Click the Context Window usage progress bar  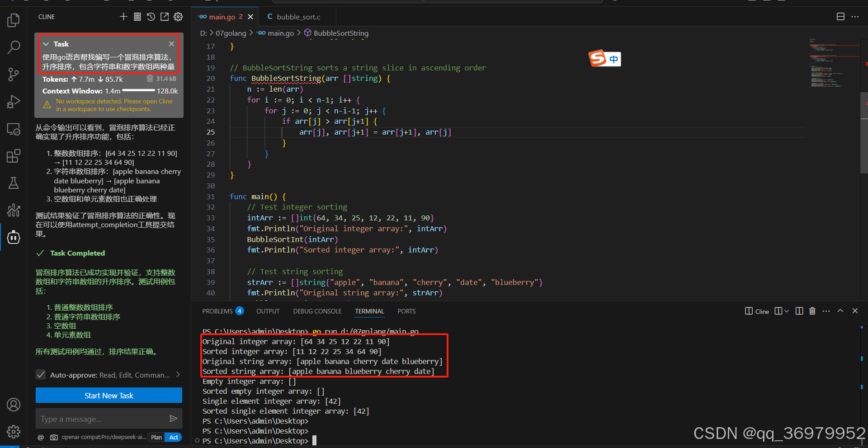coord(139,91)
